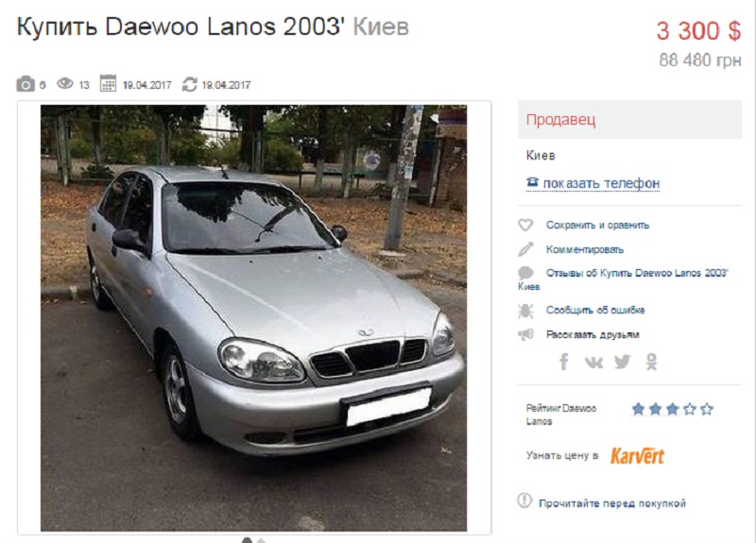The image size is (756, 543).
Task: Click the megaphone share icon
Action: [526, 334]
